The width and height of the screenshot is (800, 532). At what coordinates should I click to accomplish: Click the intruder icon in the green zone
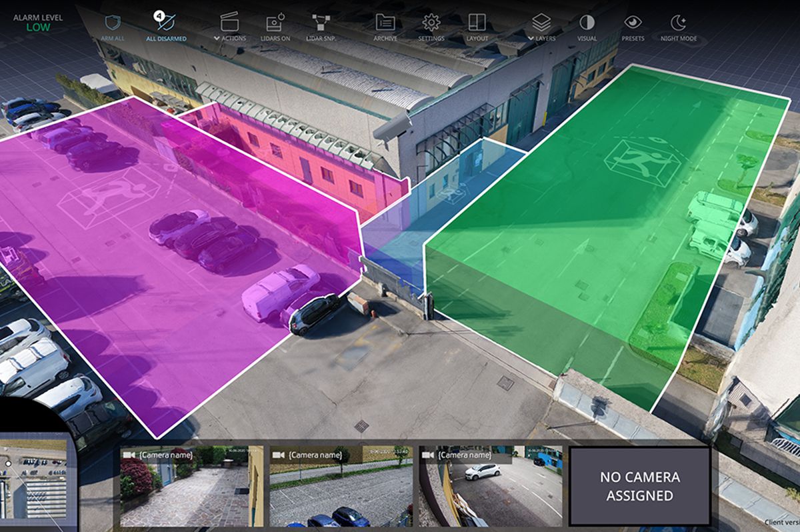click(x=642, y=161)
